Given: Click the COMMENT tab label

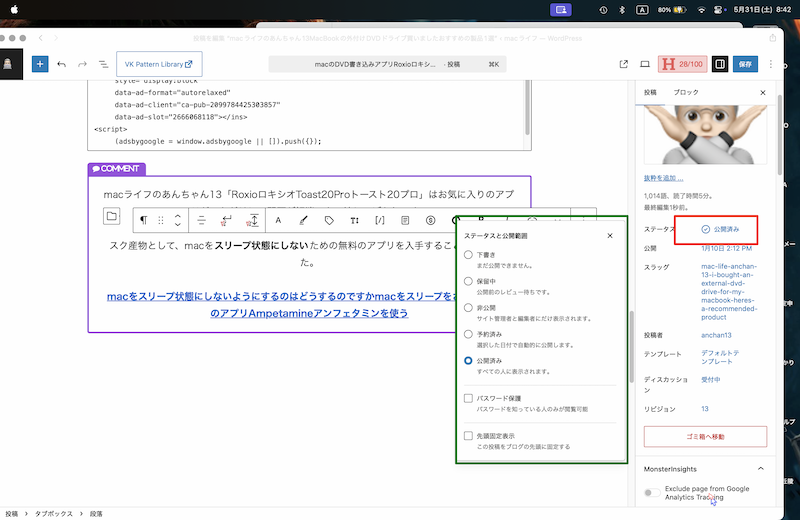Looking at the screenshot, I should [x=116, y=169].
